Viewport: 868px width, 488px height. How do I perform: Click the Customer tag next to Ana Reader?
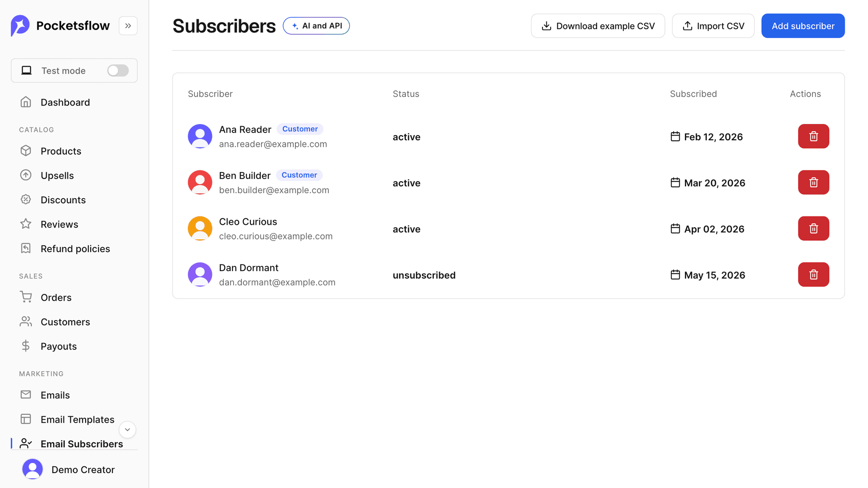coord(300,129)
